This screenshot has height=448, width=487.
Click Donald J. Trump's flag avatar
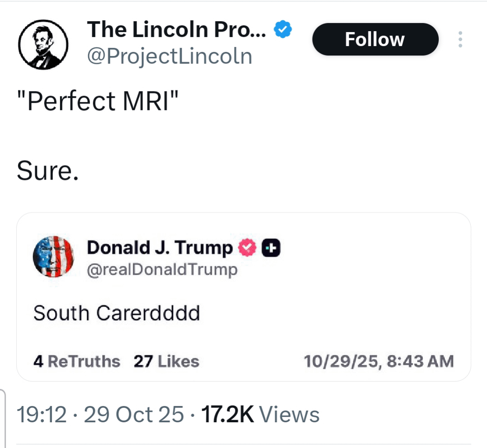[x=53, y=256]
